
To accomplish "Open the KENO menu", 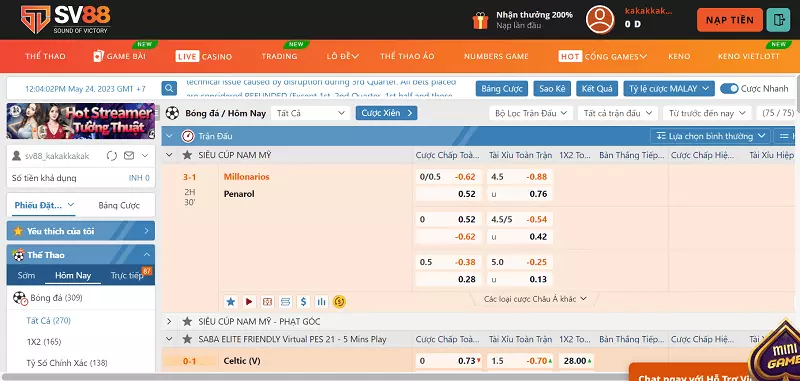I will [679, 57].
